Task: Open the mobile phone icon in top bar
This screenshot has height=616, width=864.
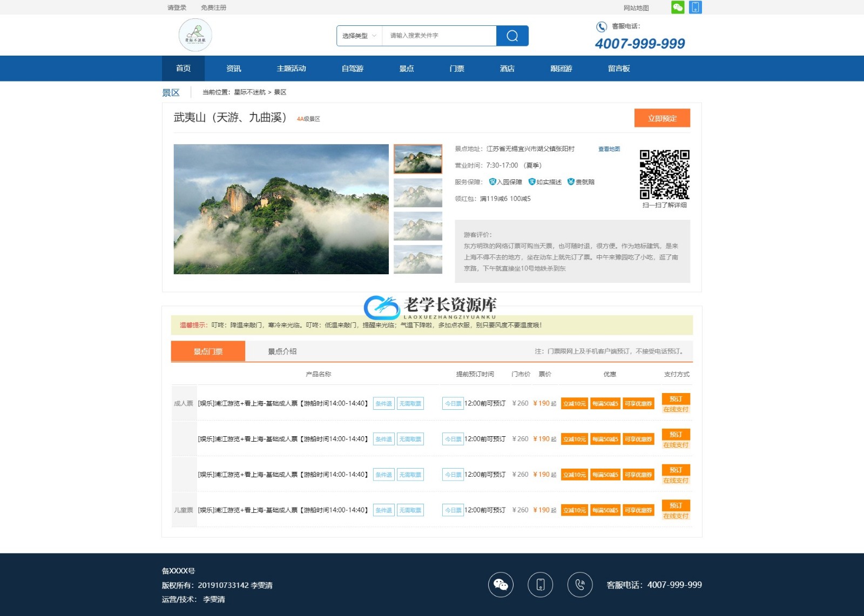Action: [696, 7]
